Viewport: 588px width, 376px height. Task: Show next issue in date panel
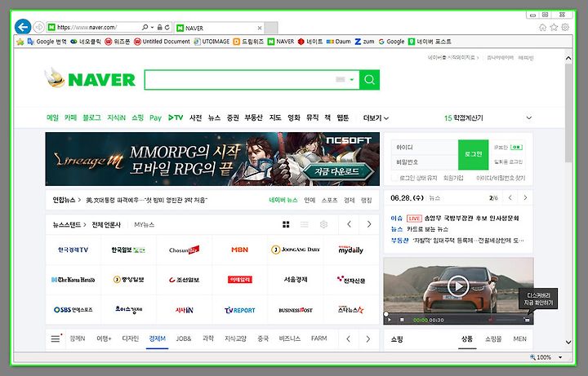[525, 197]
